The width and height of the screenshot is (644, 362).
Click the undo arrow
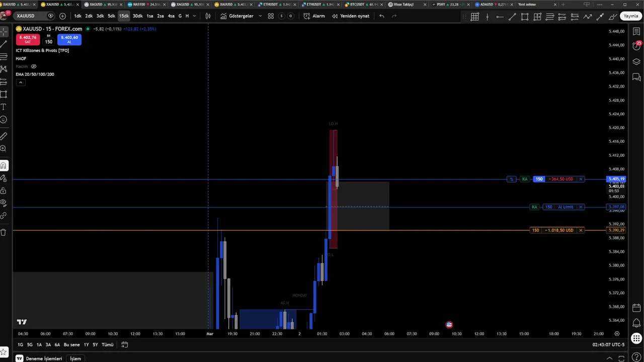(382, 16)
